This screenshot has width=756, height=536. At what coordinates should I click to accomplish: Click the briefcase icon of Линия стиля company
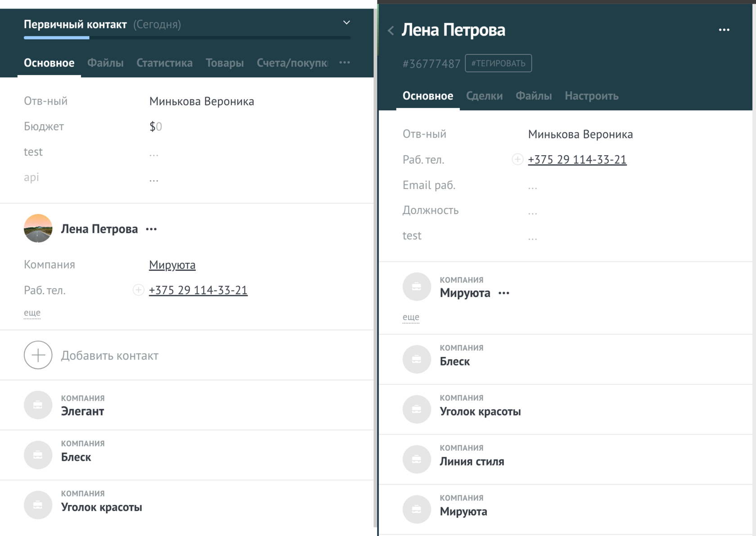[417, 459]
